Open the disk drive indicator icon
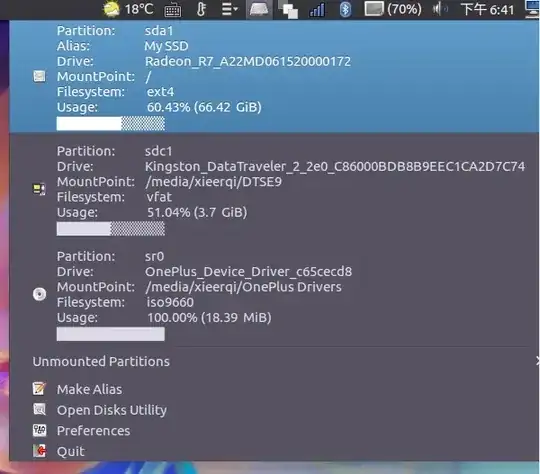Viewport: 540px width, 474px height. [259, 9]
